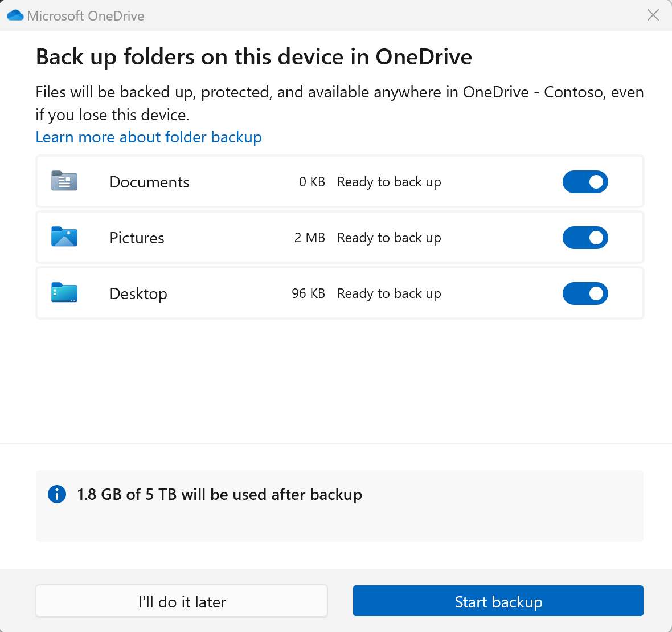Click the OneDrive cloud icon in title bar
The height and width of the screenshot is (632, 672).
15,15
